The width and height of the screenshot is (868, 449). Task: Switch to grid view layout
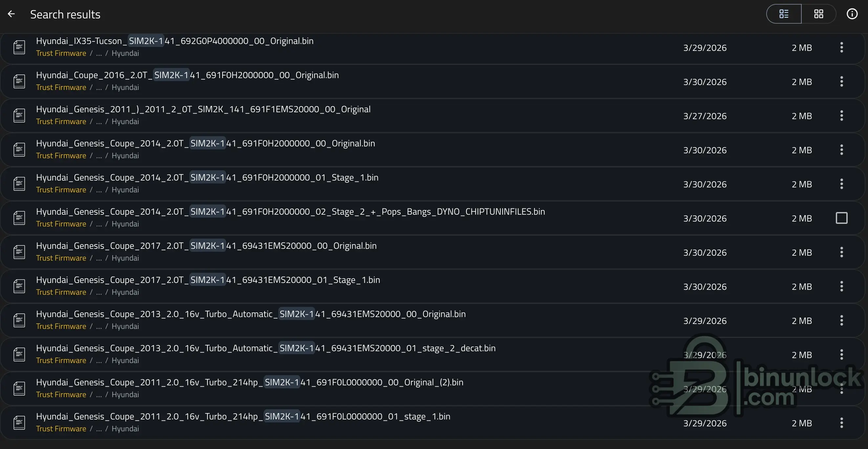point(818,14)
